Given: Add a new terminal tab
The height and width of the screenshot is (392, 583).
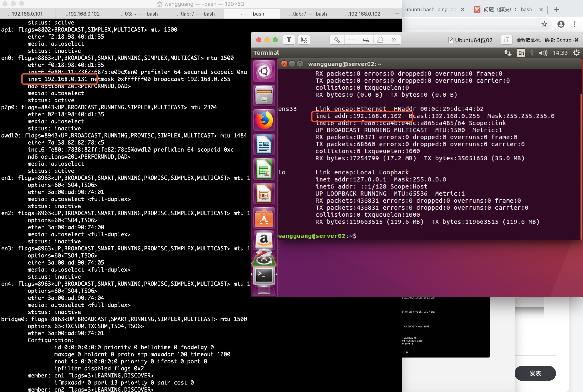Looking at the screenshot, I should [397, 14].
